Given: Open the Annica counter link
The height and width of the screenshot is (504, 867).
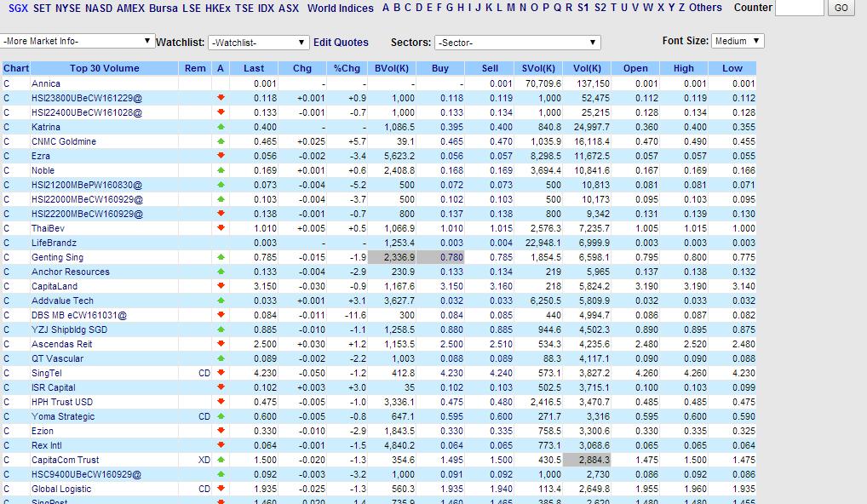Looking at the screenshot, I should point(46,84).
